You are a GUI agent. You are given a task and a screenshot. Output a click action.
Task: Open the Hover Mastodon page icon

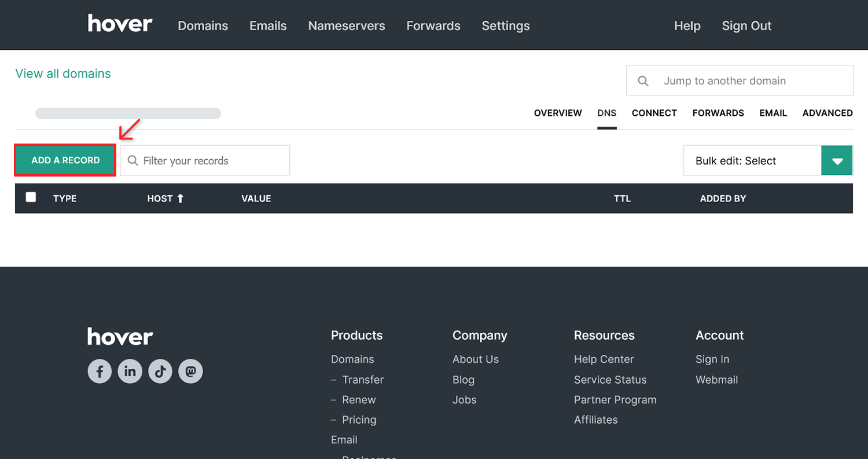[x=190, y=371]
